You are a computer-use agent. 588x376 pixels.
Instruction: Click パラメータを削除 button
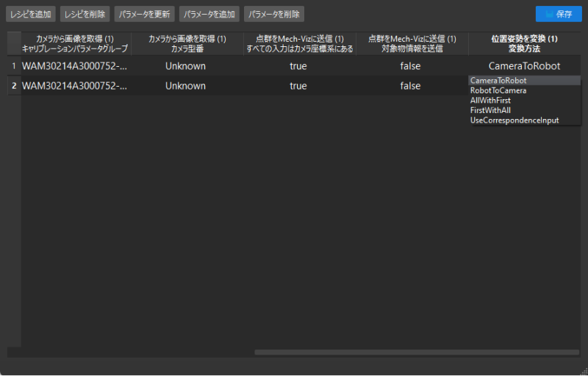click(x=274, y=14)
